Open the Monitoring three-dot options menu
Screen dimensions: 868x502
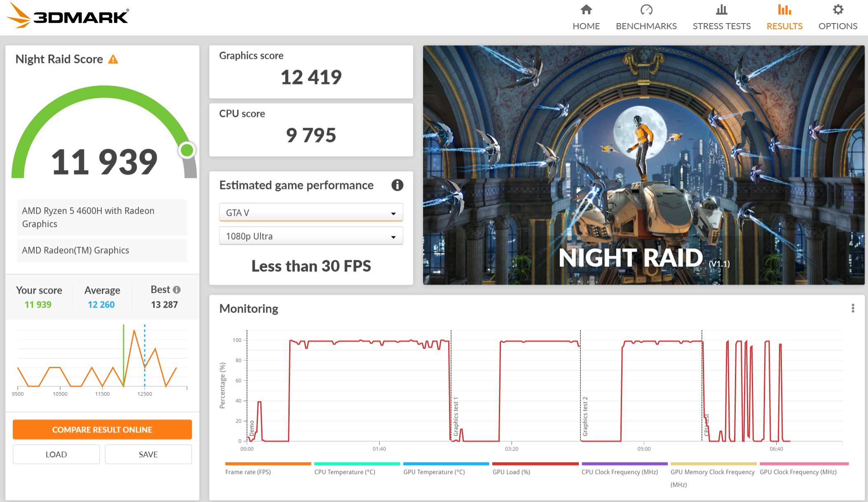[x=853, y=308]
